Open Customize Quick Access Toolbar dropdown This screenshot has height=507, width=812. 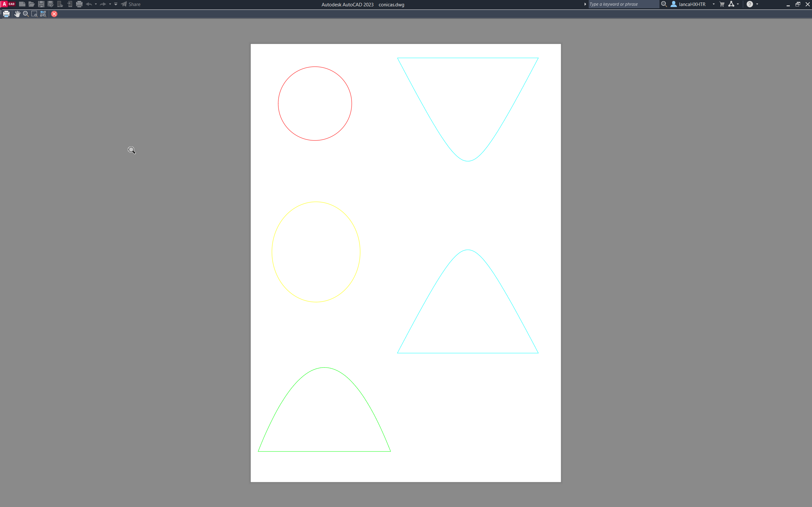[116, 4]
